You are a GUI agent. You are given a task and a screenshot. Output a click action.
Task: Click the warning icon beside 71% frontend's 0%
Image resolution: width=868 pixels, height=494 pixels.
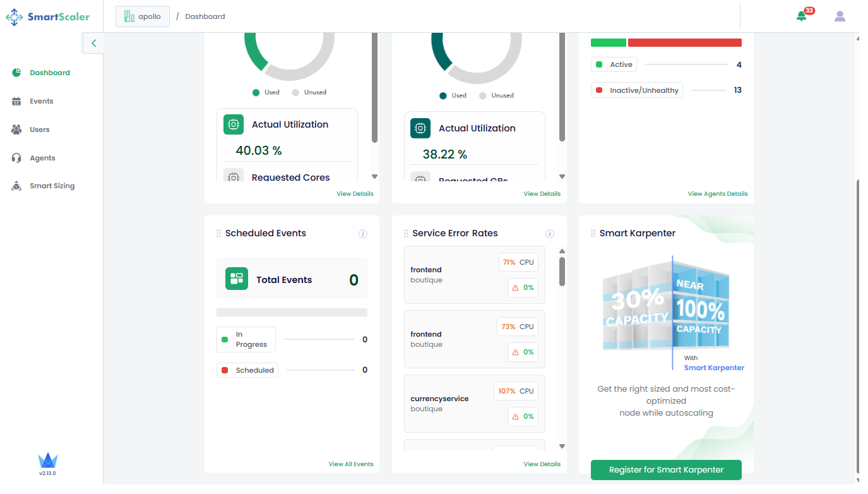(515, 287)
